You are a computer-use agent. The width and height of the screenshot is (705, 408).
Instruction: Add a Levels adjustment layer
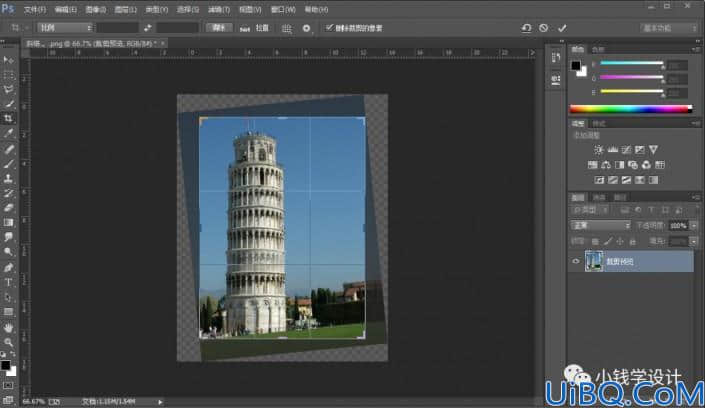tap(612, 150)
